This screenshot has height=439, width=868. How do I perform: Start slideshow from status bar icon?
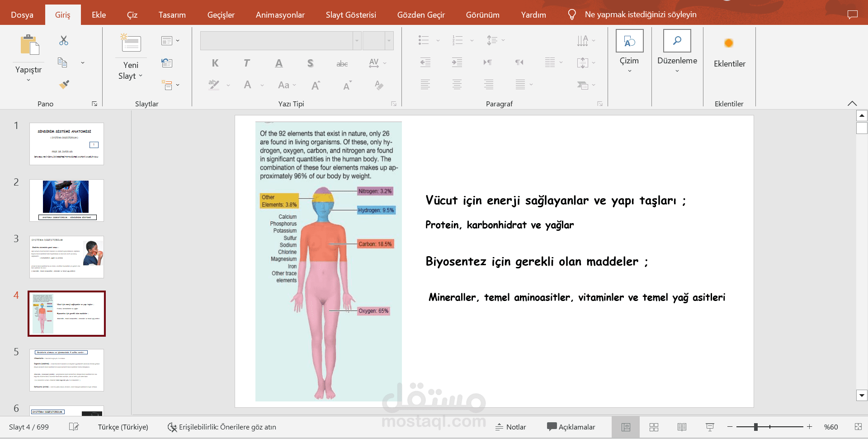pos(710,427)
